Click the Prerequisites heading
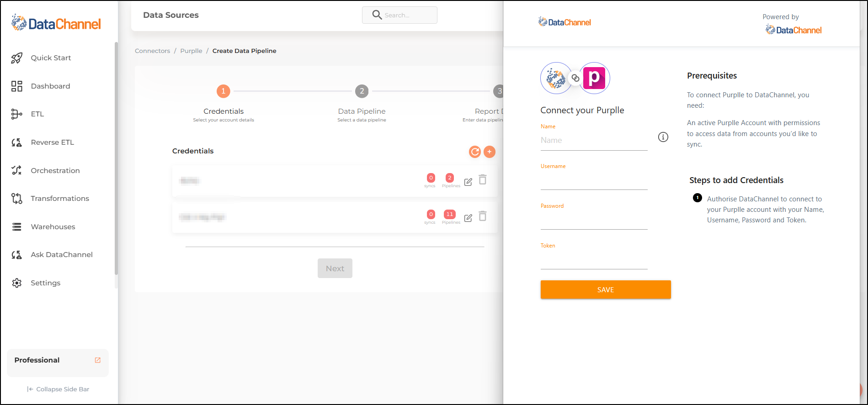The image size is (868, 405). (x=712, y=76)
